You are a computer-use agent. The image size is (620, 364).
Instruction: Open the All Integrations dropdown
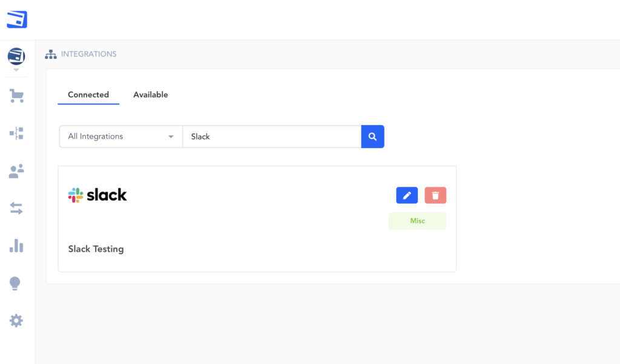coord(120,137)
